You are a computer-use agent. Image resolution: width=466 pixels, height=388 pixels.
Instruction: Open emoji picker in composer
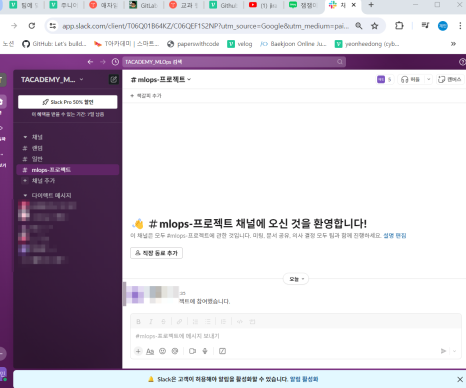162,351
